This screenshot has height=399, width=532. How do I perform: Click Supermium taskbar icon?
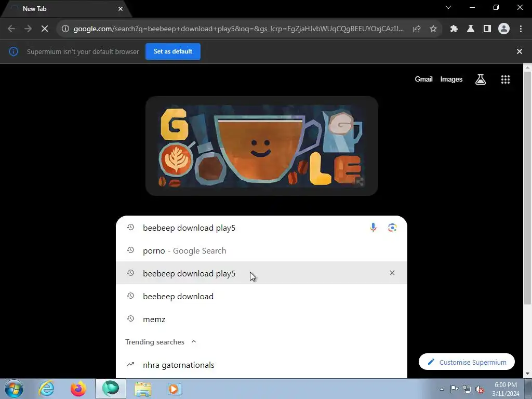point(111,389)
